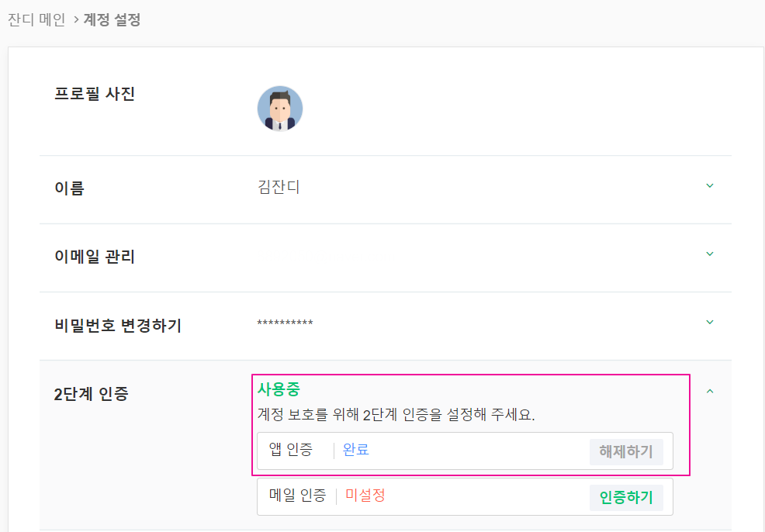
Task: Select the 김잔디 name value
Action: (279, 187)
